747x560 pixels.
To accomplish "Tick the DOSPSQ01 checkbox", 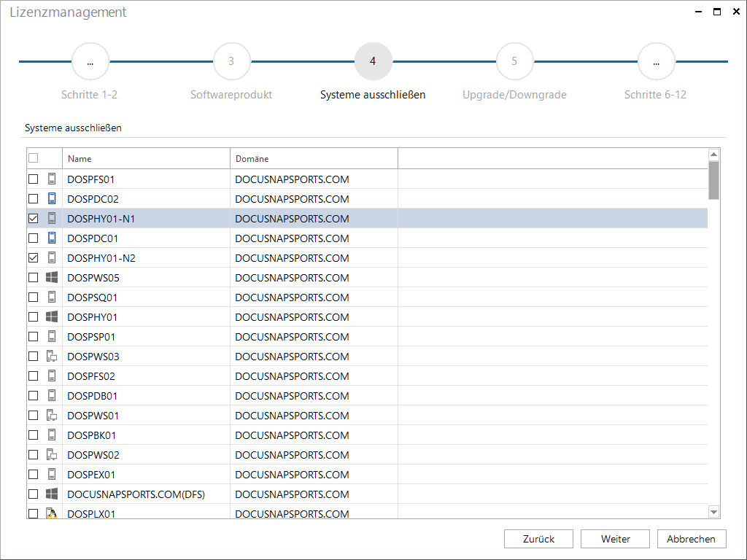I will [34, 297].
